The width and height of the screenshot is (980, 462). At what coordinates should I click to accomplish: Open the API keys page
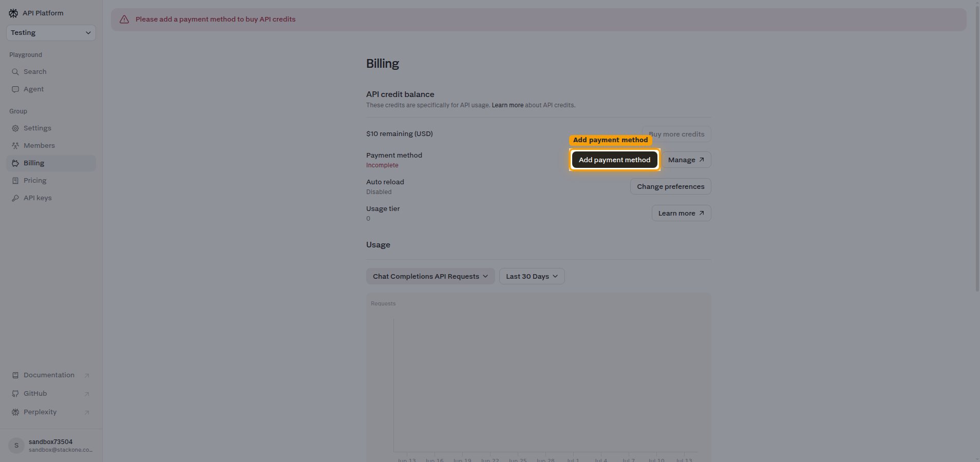click(x=51, y=198)
